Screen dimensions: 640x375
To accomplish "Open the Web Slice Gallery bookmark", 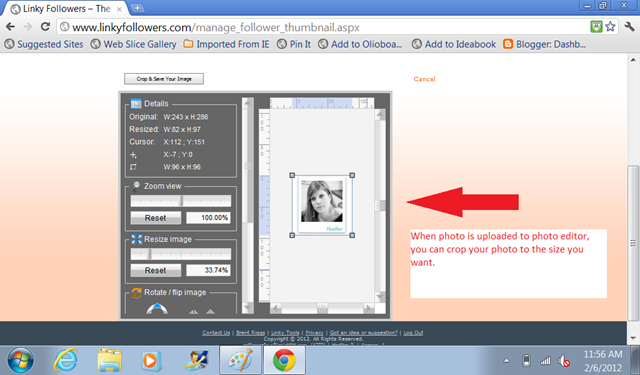I will pos(133,44).
